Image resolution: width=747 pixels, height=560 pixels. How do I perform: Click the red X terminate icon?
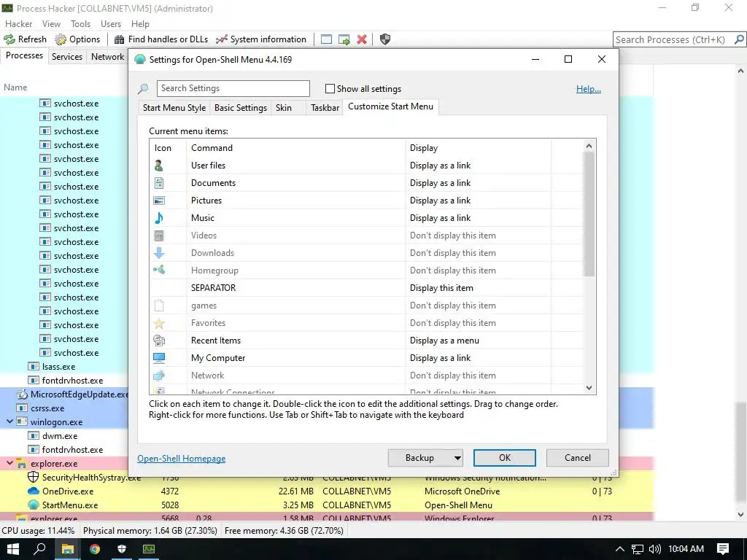362,39
